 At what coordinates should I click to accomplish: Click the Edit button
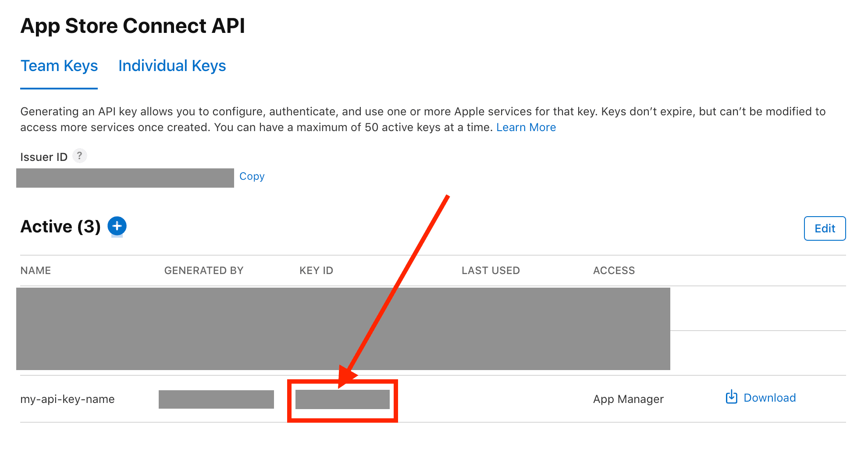(825, 228)
